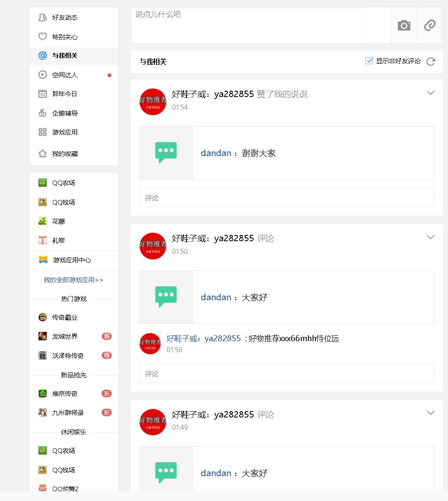This screenshot has height=501, width=448.
Task: Click the link attachment icon
Action: coord(430,25)
